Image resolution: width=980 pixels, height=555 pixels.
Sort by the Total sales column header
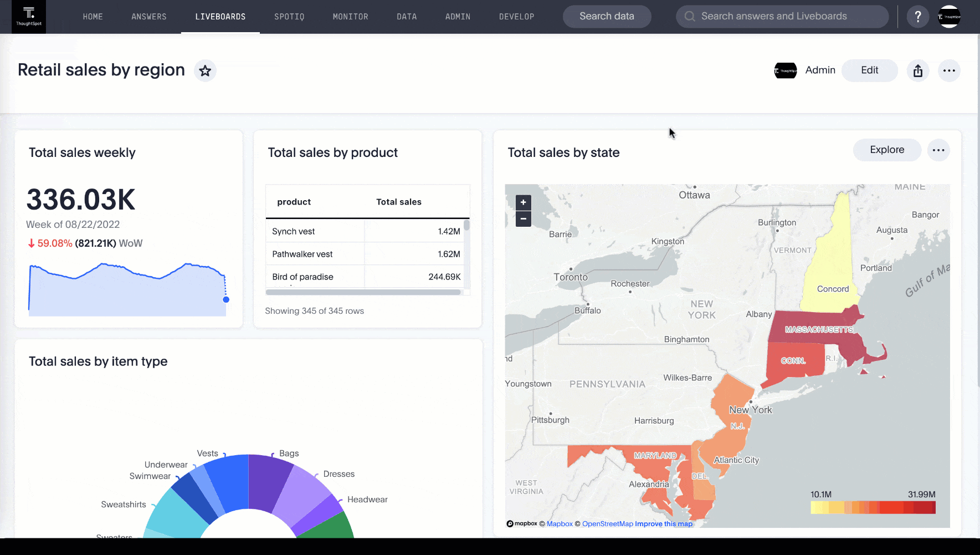pyautogui.click(x=399, y=202)
